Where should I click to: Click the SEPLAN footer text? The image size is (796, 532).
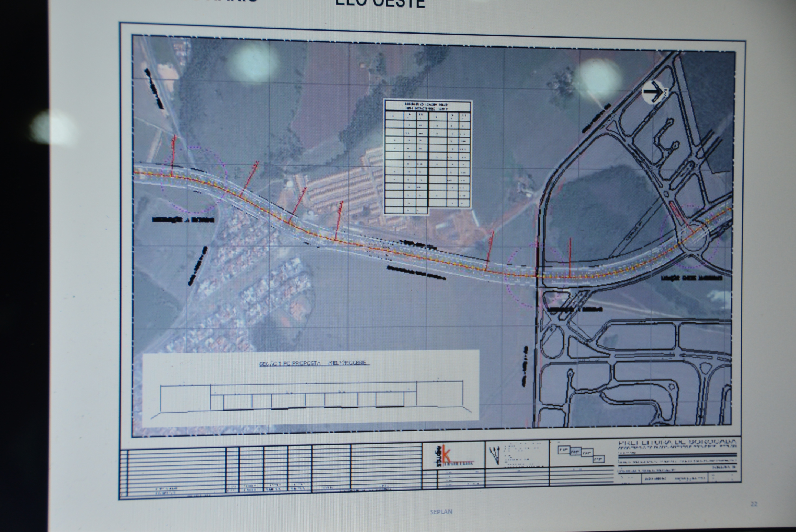pyautogui.click(x=441, y=512)
